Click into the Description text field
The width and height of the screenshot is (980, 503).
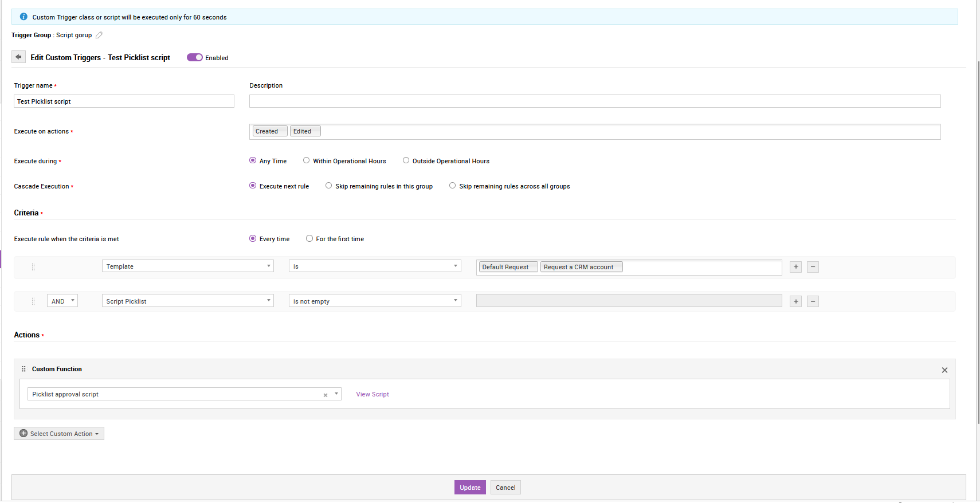pos(594,101)
